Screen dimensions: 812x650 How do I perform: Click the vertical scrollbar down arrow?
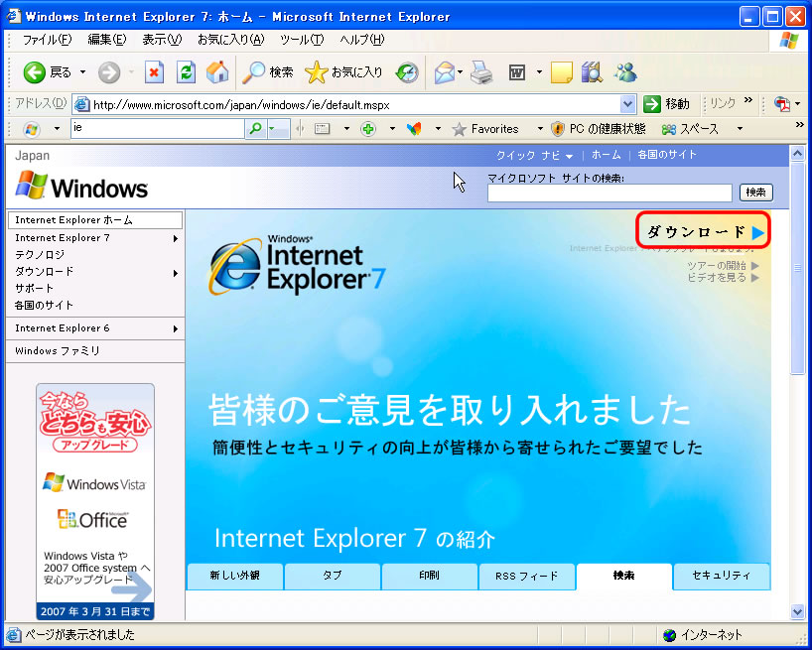pos(797,611)
